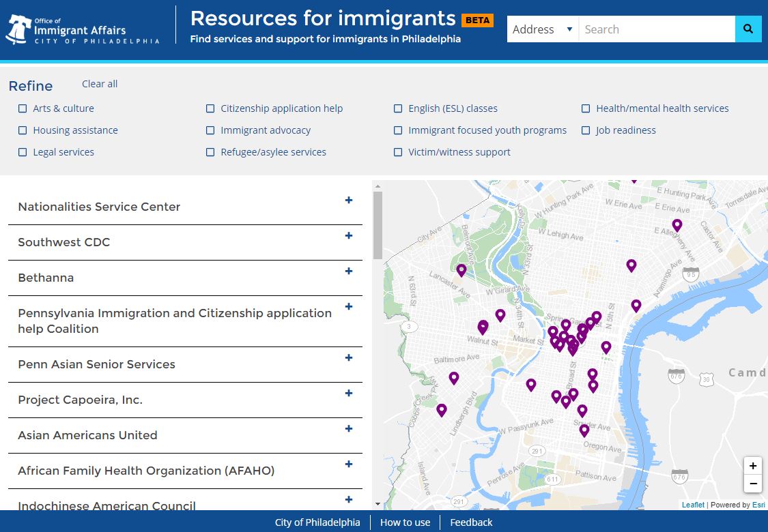Enable the Arts & culture filter

pyautogui.click(x=23, y=108)
